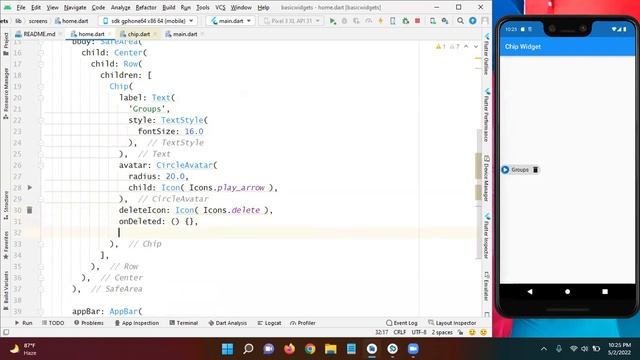Open the Flutter Performance side panel
This screenshot has width=640, height=360.
point(487,114)
